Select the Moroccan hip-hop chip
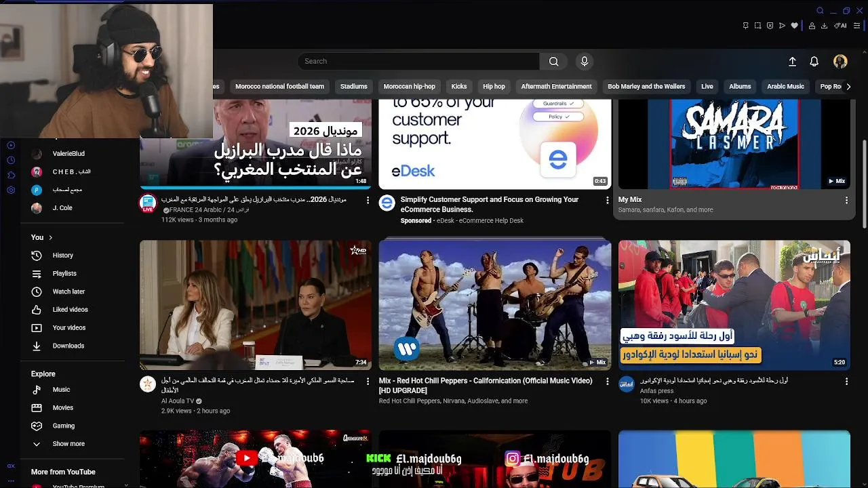The height and width of the screenshot is (488, 868). point(410,86)
